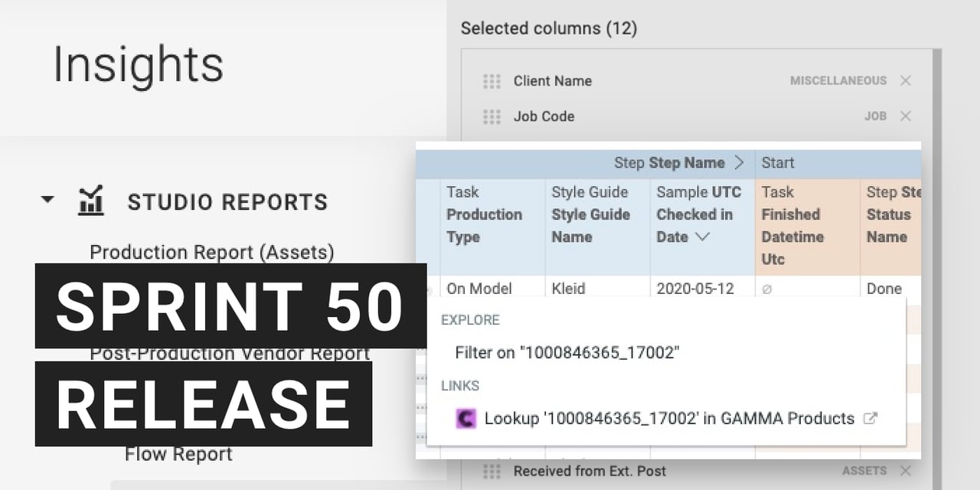Open Production Report (Assets)
This screenshot has height=490, width=980.
coord(211,252)
